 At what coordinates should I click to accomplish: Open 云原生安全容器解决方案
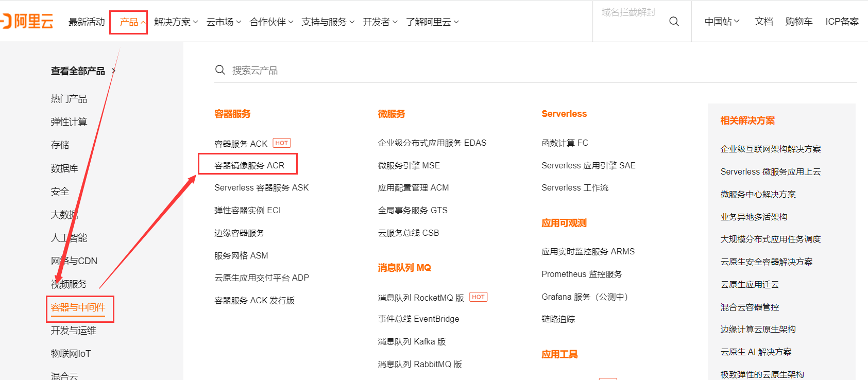(x=767, y=262)
